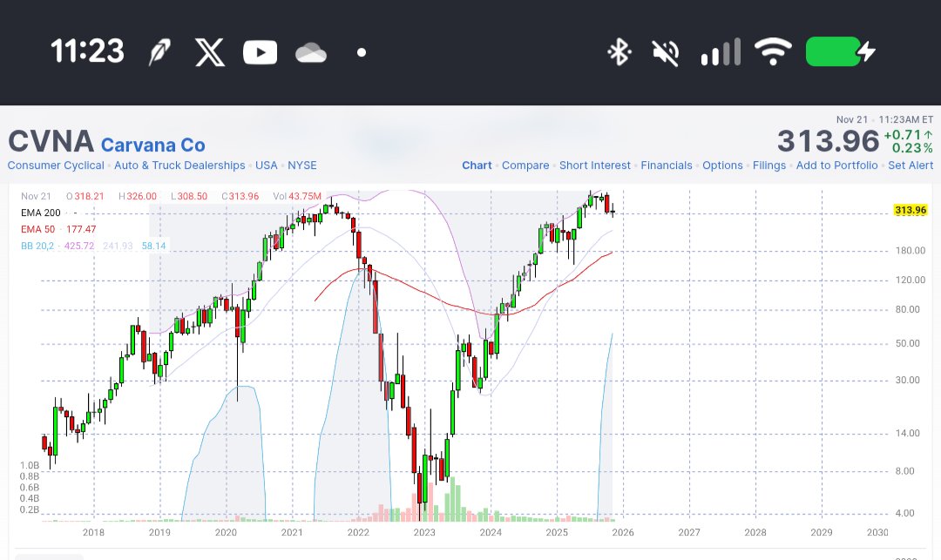Tap the cellular signal bars icon

pos(721,52)
